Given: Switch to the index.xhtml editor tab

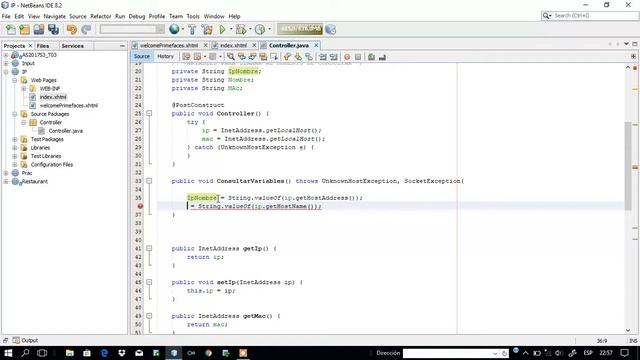Looking at the screenshot, I should (x=233, y=45).
